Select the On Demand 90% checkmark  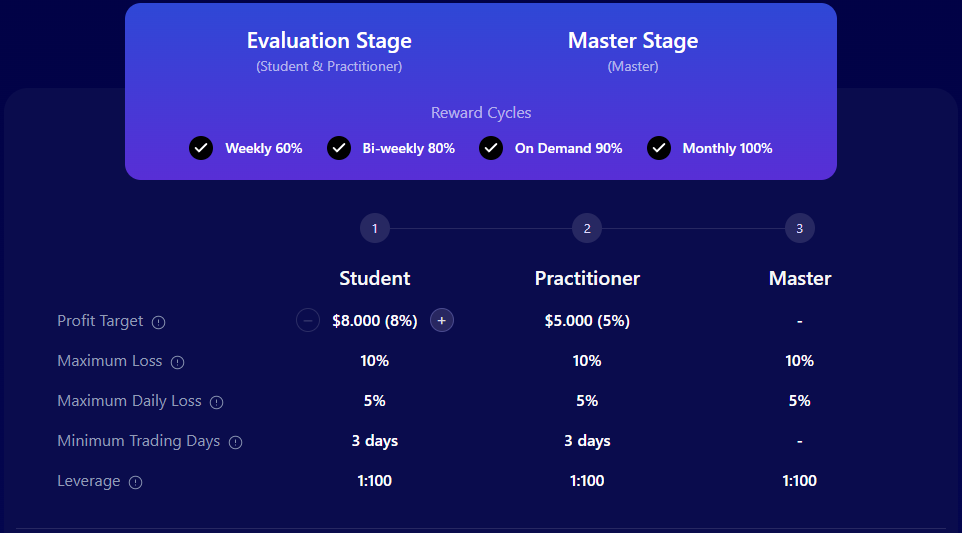click(x=491, y=148)
